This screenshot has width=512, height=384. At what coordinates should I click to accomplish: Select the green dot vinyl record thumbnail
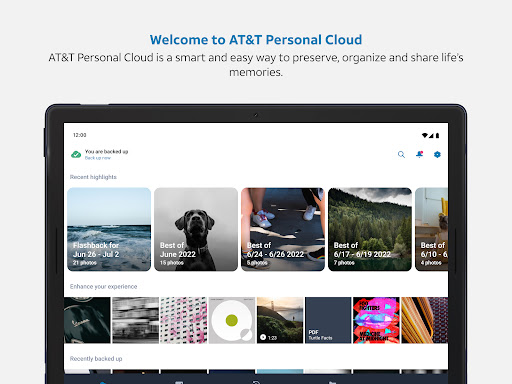232,320
